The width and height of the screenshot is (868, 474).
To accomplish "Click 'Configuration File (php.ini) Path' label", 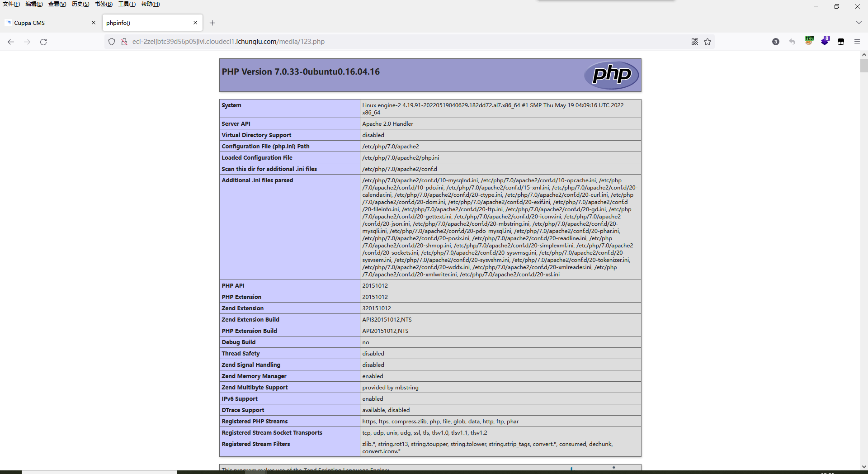I will [265, 147].
